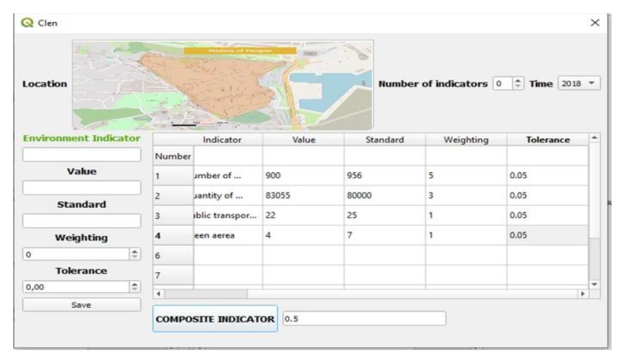Click the Environment Indicator text field
This screenshot has width=625, height=364.
(81, 155)
